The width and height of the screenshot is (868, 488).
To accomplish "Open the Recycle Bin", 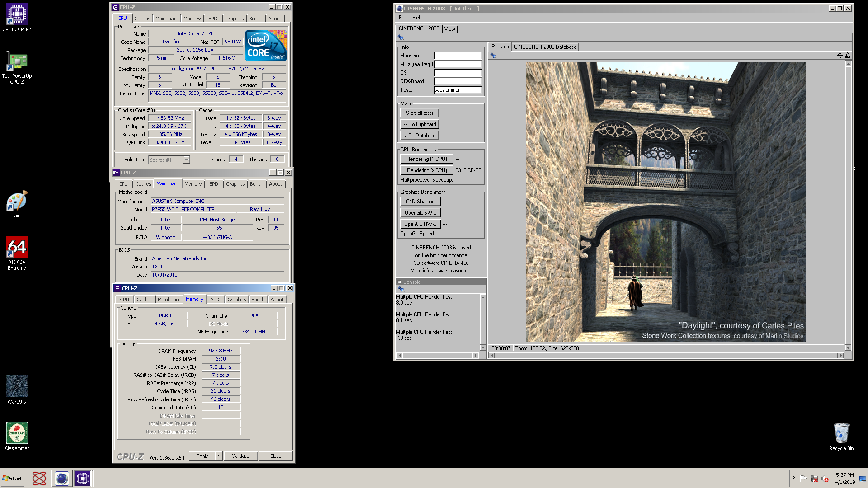I will 841,436.
